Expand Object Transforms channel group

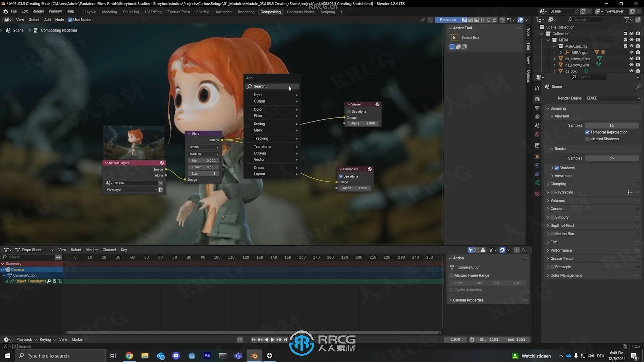(x=7, y=281)
